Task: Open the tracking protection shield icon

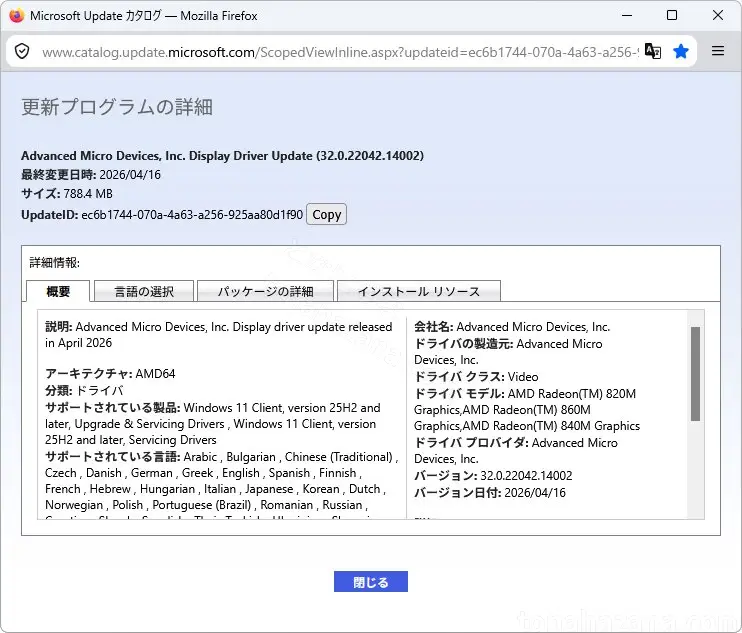Action: pyautogui.click(x=22, y=51)
